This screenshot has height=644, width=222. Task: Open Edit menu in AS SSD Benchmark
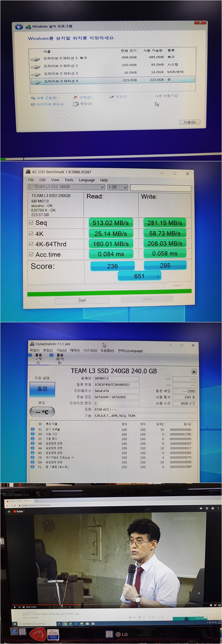coord(42,180)
